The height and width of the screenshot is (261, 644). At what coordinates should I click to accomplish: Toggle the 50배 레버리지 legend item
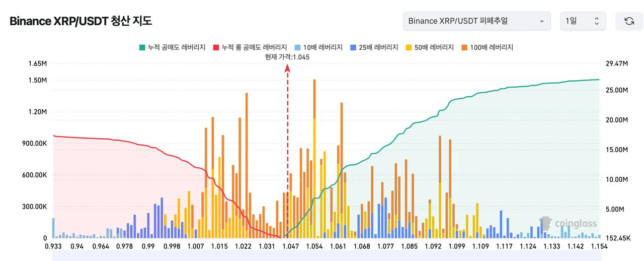pyautogui.click(x=429, y=47)
